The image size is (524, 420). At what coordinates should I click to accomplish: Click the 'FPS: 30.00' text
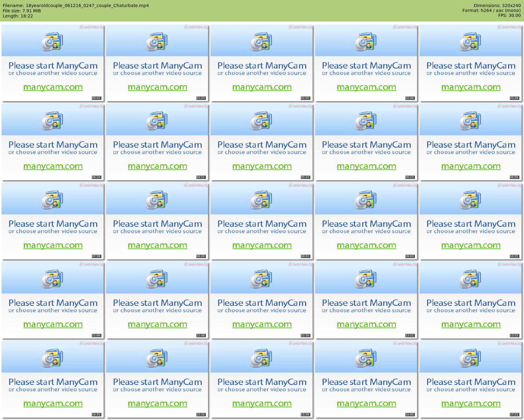coord(509,15)
